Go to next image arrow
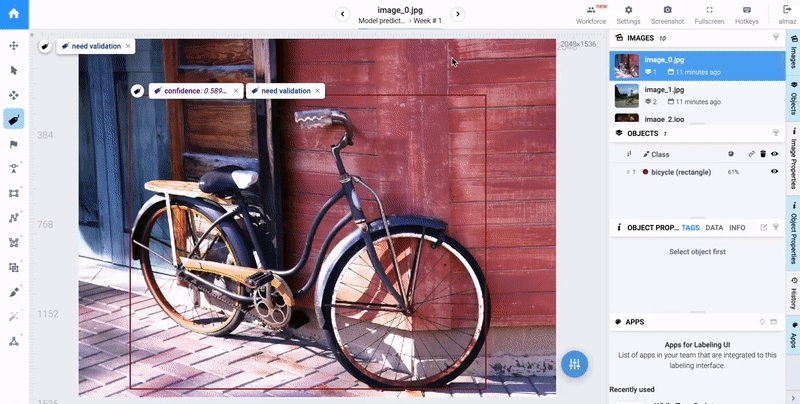The width and height of the screenshot is (800, 404). pos(458,14)
